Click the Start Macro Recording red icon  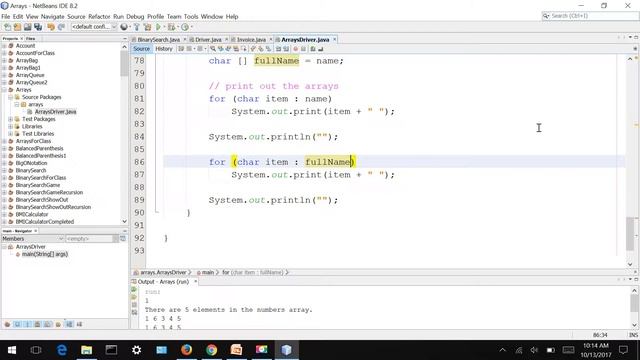(296, 49)
